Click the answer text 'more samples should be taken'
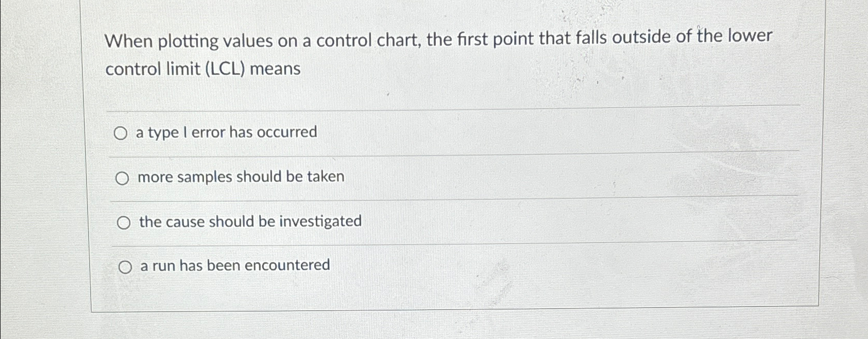This screenshot has height=339, width=868. [240, 177]
